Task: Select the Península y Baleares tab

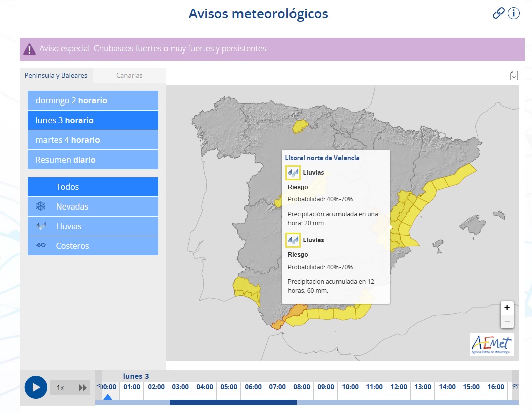Action: (56, 75)
